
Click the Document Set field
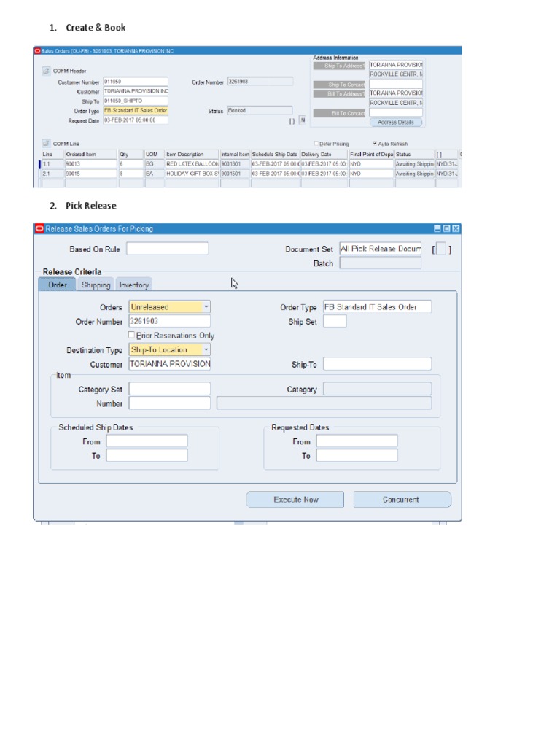381,249
